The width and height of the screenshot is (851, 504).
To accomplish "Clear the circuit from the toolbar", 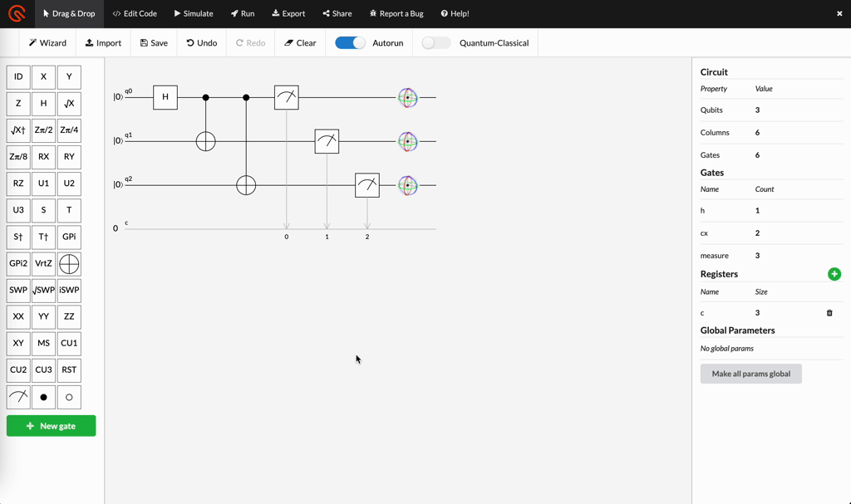I will (299, 42).
